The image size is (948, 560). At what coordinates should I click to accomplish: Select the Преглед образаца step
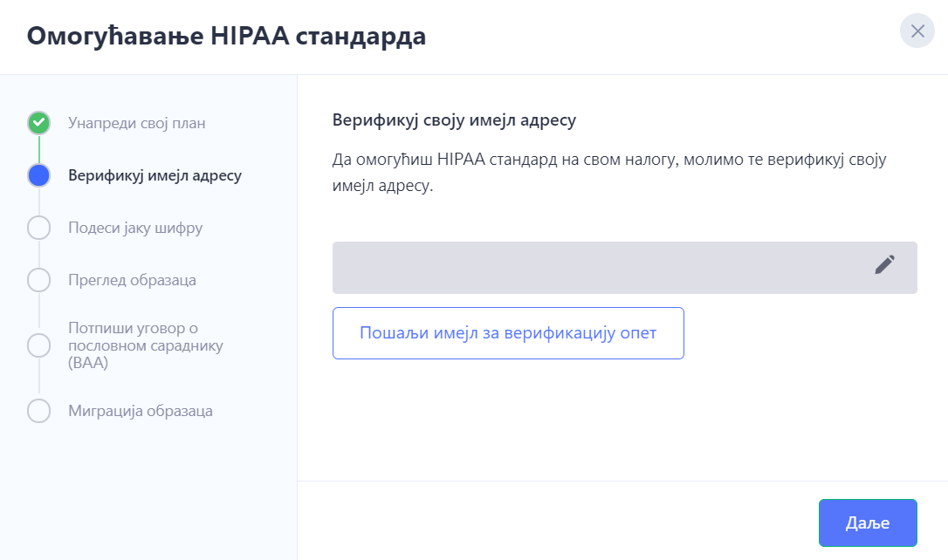coord(132,280)
